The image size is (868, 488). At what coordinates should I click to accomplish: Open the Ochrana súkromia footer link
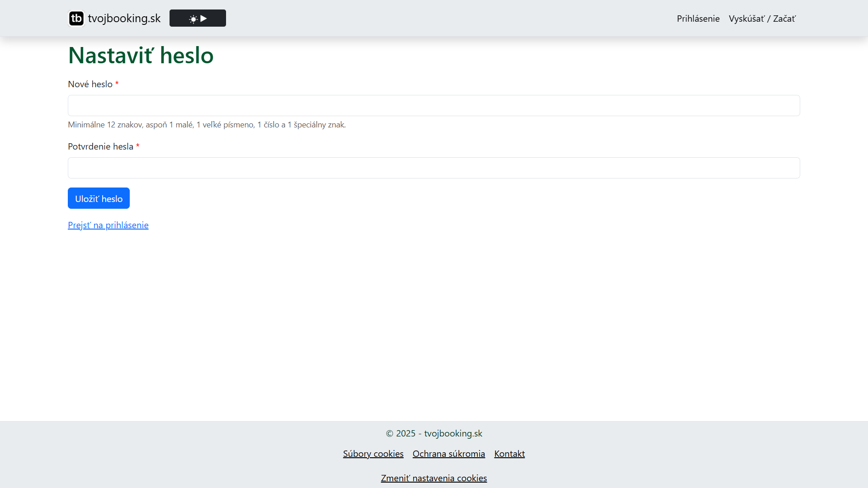448,454
